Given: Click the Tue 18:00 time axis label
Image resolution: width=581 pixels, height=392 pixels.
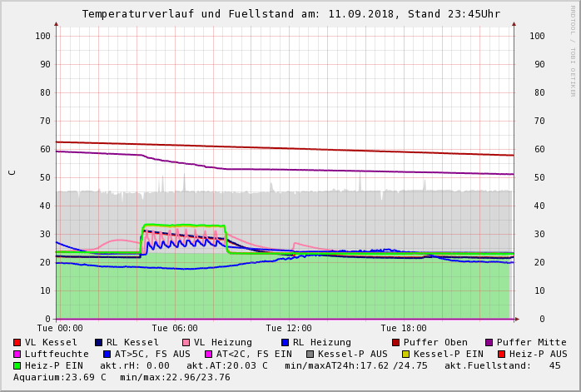Looking at the screenshot, I should tap(404, 329).
